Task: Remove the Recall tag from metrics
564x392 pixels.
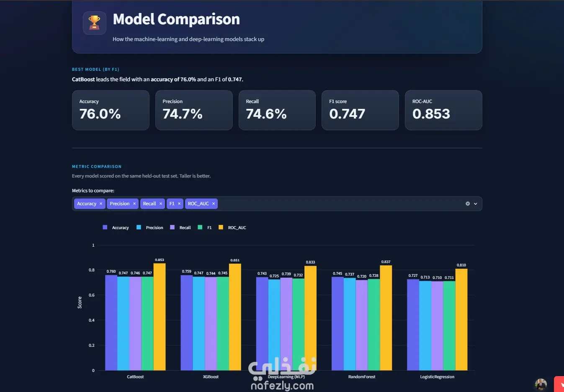Action: (x=161, y=204)
